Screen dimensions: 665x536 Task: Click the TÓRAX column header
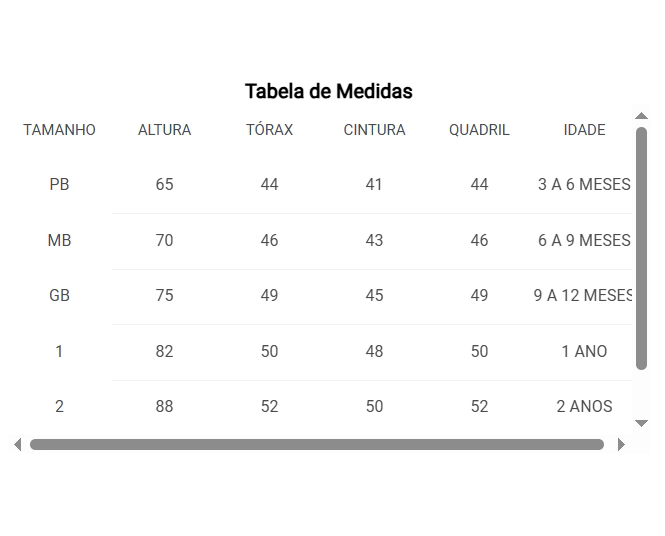click(270, 129)
